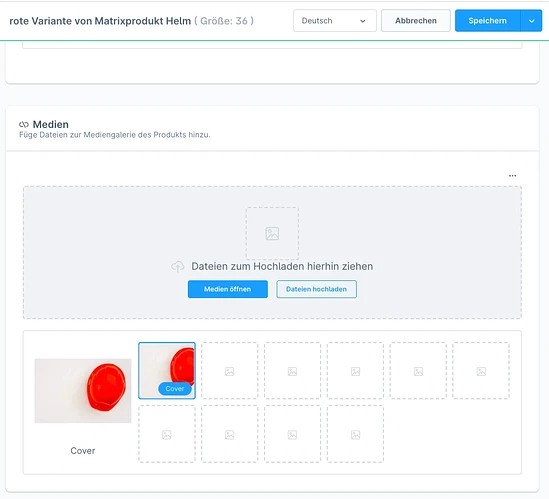This screenshot has width=549, height=499.
Task: Select the empty media slot next to the cover
Action: point(229,370)
